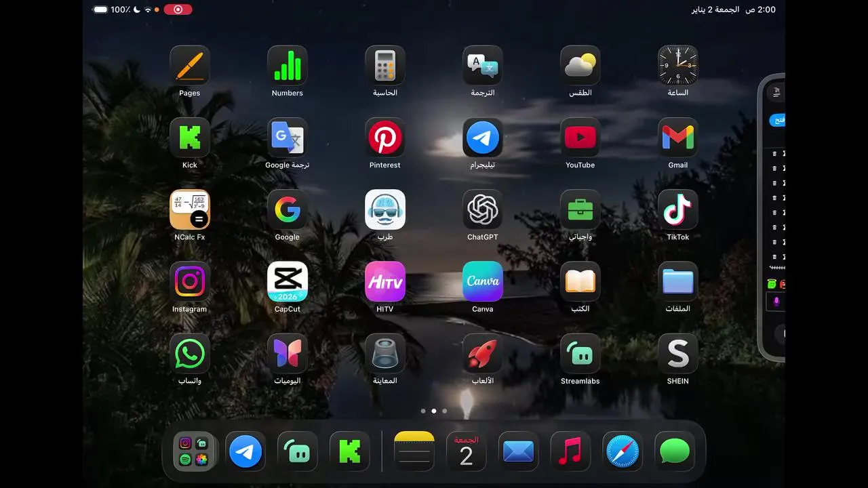The image size is (868, 488).
Task: Open the Pages app
Action: coord(190,65)
